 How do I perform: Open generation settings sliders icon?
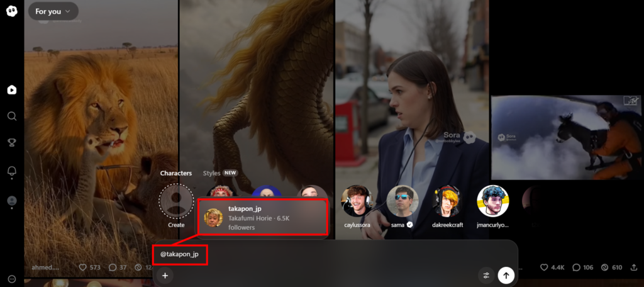pos(486,275)
